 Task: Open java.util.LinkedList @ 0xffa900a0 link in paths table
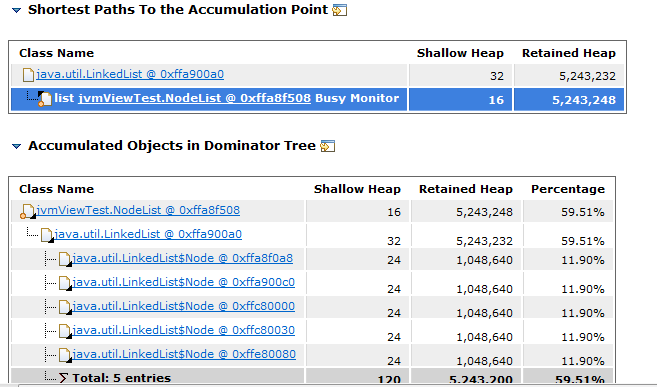(x=130, y=75)
